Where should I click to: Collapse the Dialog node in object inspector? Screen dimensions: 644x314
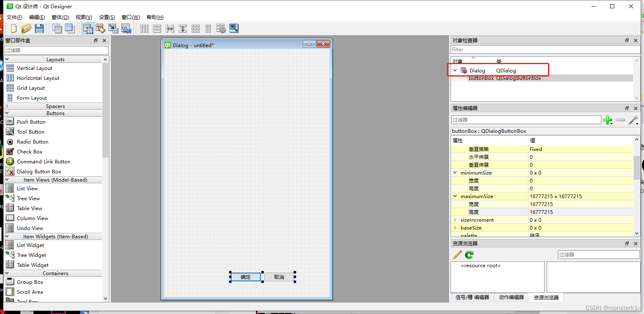455,70
